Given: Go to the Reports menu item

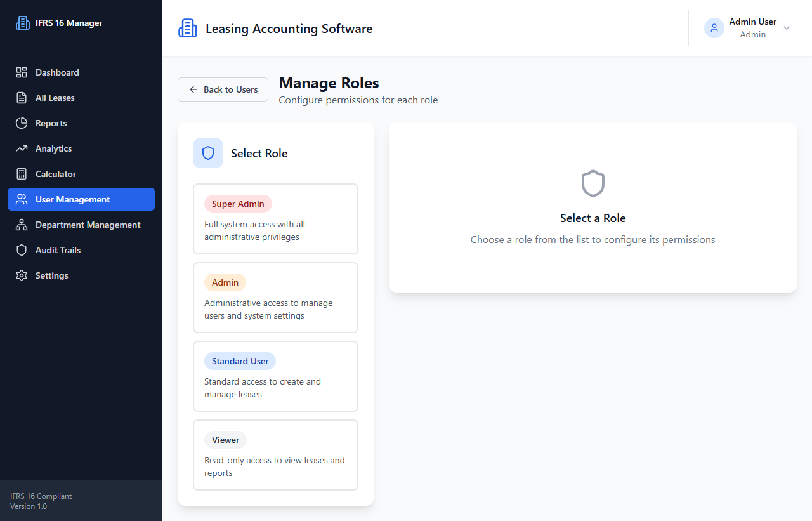Looking at the screenshot, I should click(81, 123).
